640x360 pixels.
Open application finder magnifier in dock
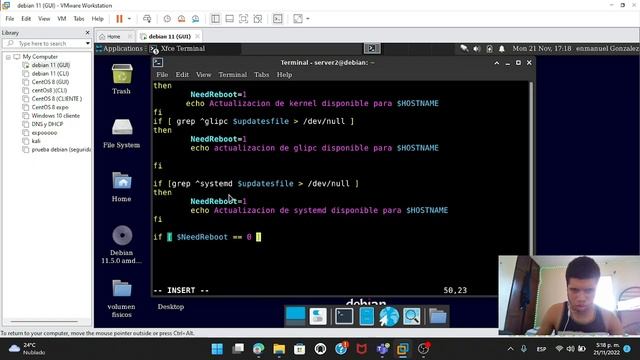411,316
